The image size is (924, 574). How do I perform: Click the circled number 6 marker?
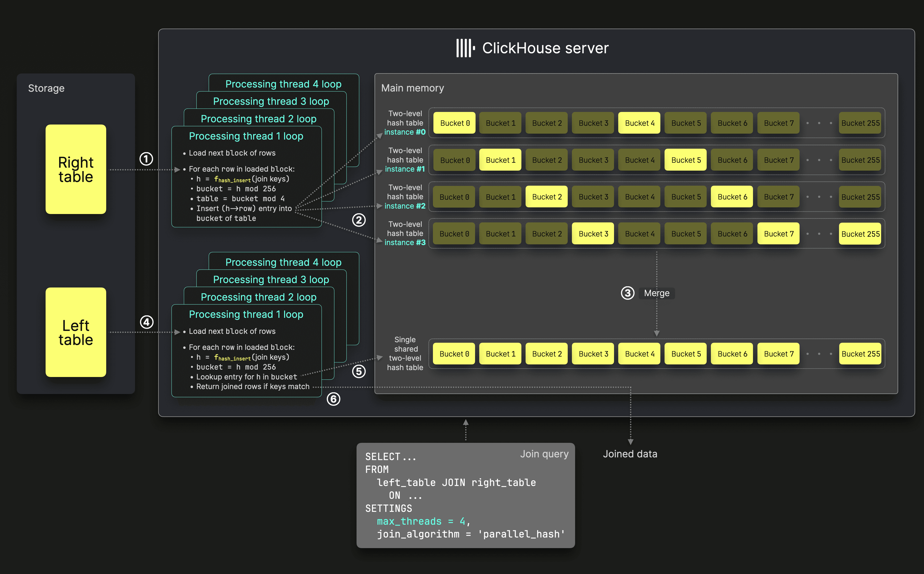[x=333, y=399]
